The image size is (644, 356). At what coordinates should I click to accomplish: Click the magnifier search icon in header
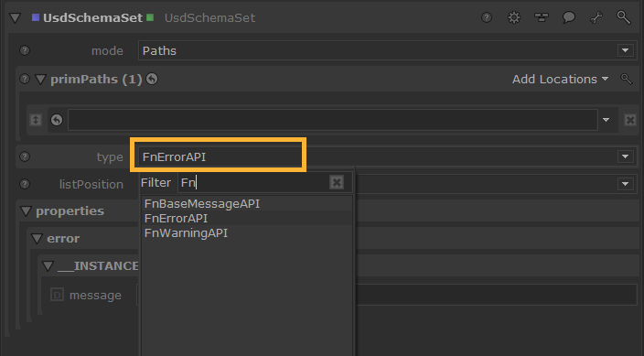pos(624,17)
